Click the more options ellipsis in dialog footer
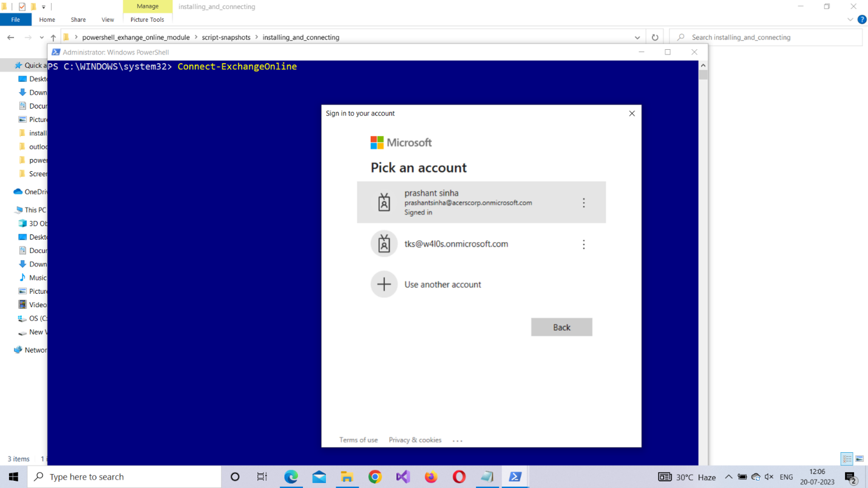Screen dimensions: 868x488 pos(458,441)
